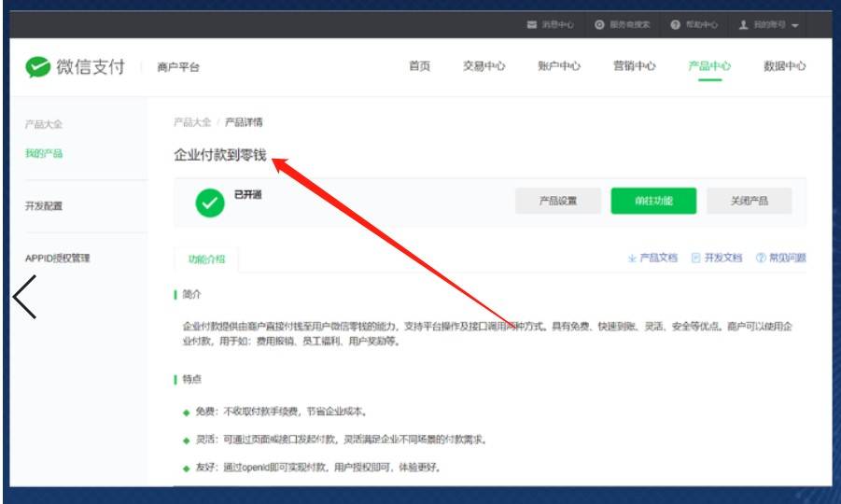Viewport: 841px width, 504px height.
Task: Click the 消息中心 label in top bar
Action: 557,24
